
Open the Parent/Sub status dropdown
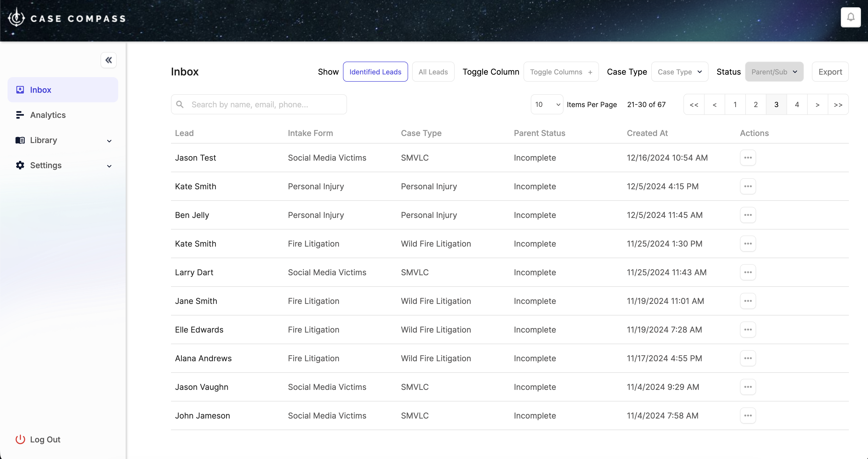[x=774, y=72]
